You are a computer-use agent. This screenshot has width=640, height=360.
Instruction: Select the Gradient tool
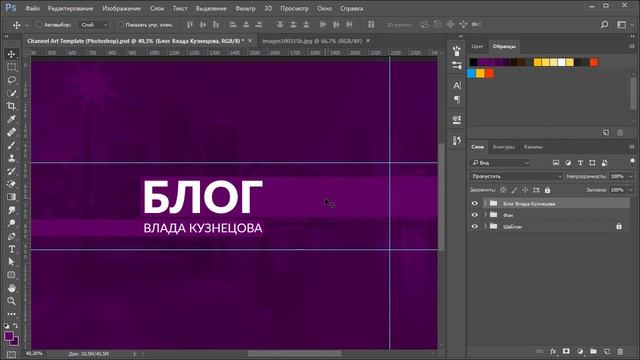tap(11, 197)
